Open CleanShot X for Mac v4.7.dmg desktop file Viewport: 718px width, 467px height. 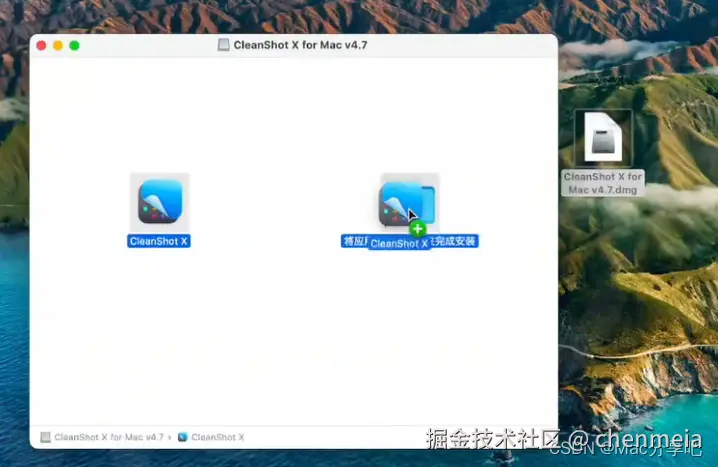[x=603, y=138]
